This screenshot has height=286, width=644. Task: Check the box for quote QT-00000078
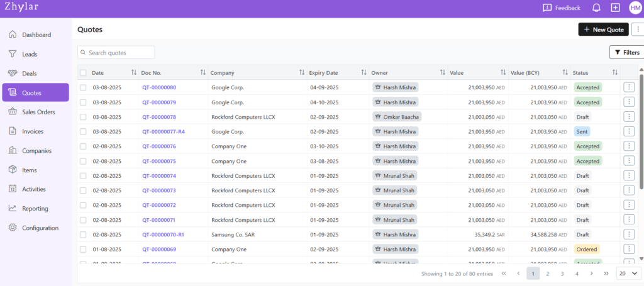point(83,117)
